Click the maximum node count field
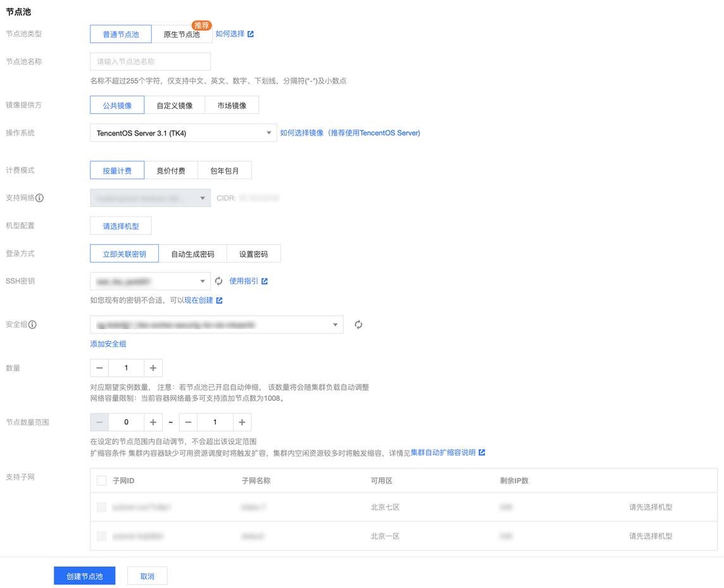The width and height of the screenshot is (724, 588). (x=215, y=422)
